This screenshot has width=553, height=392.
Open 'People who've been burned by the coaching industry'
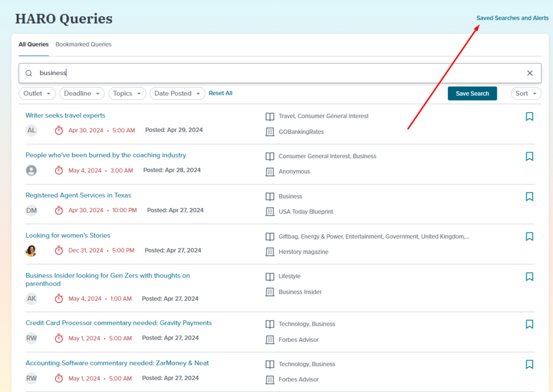tap(106, 155)
